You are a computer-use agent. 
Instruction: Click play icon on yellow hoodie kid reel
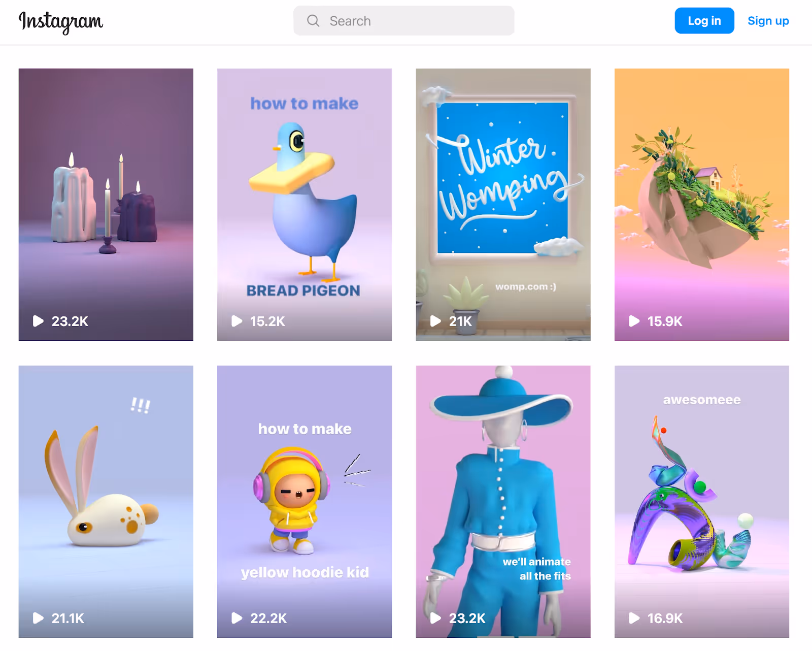[236, 618]
